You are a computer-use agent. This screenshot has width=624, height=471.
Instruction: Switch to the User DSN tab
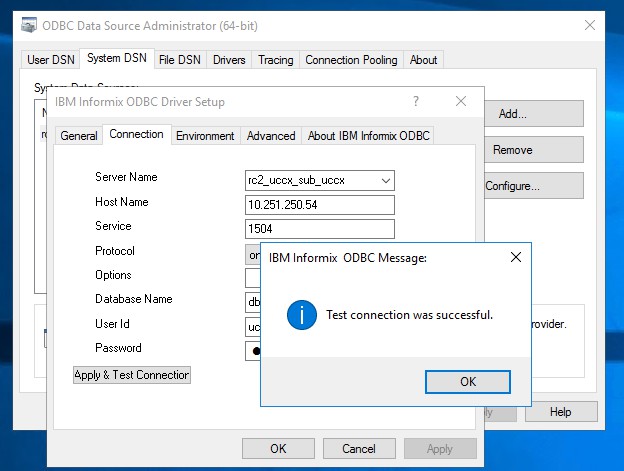click(x=52, y=60)
